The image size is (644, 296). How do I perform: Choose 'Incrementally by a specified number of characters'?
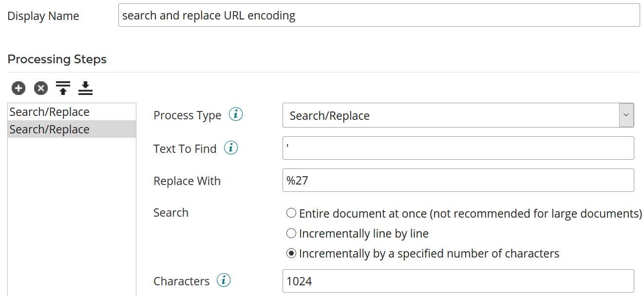291,253
